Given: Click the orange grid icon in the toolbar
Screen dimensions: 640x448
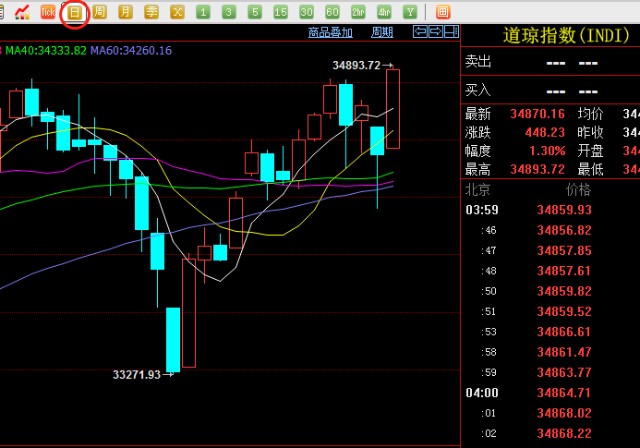Looking at the screenshot, I should click(x=443, y=12).
